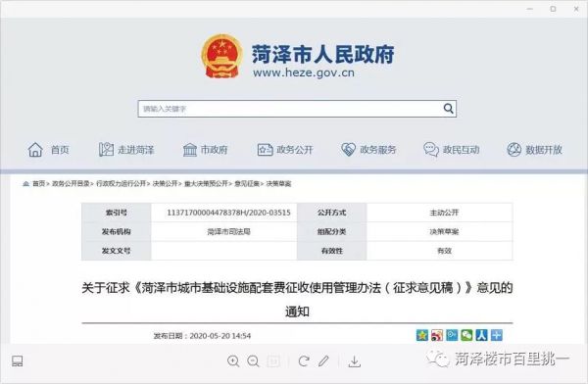This screenshot has height=384, width=588.
Task: Click the 发文文号 label cell
Action: (x=117, y=251)
